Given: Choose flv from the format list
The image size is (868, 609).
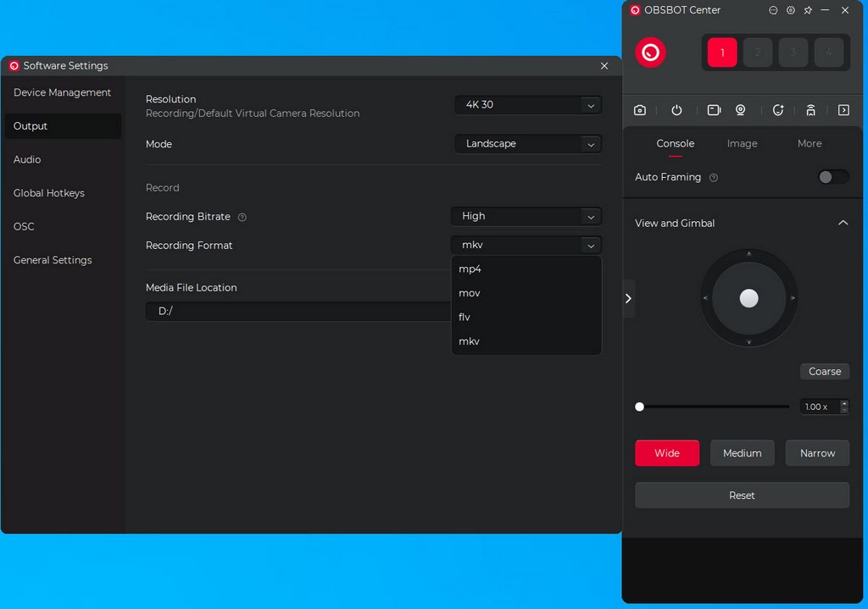Looking at the screenshot, I should point(526,317).
